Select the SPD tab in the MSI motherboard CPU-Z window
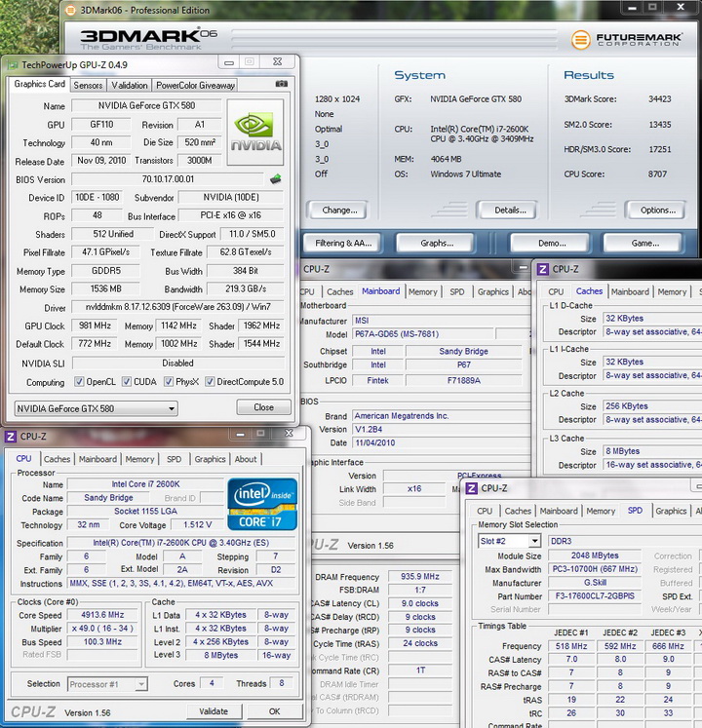The width and height of the screenshot is (702, 728). [x=456, y=292]
